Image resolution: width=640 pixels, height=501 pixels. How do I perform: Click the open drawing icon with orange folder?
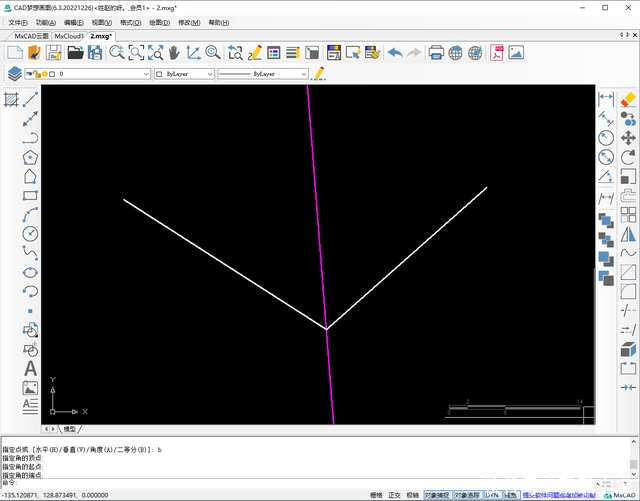34,53
